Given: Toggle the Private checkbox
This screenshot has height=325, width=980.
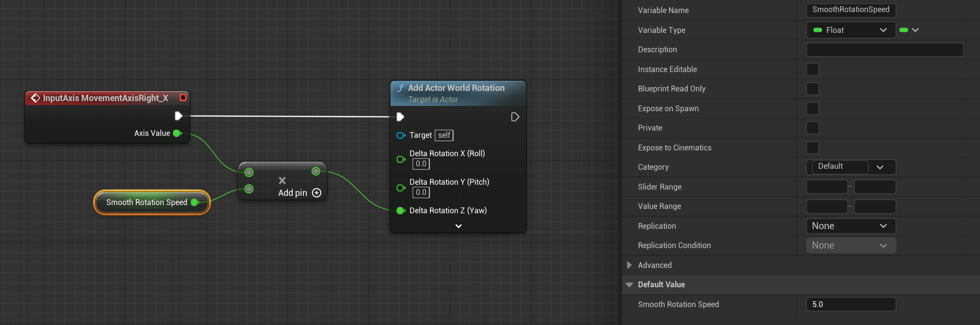Looking at the screenshot, I should pos(812,128).
